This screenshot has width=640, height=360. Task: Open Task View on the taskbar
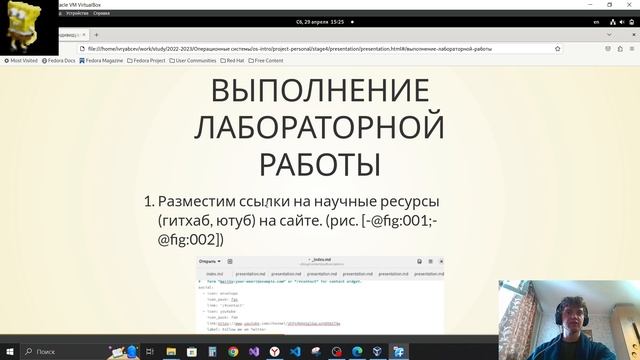click(x=150, y=351)
